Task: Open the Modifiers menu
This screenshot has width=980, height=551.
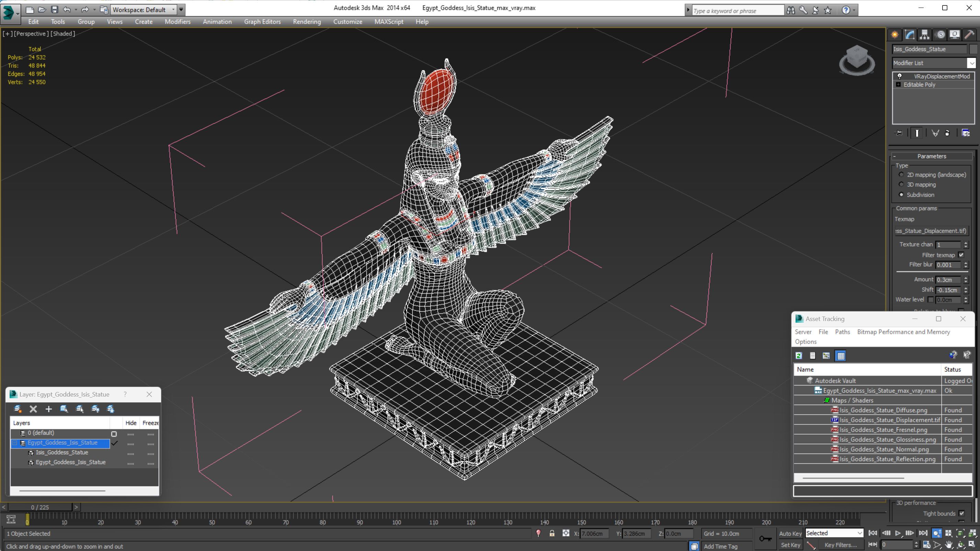Action: coord(178,22)
